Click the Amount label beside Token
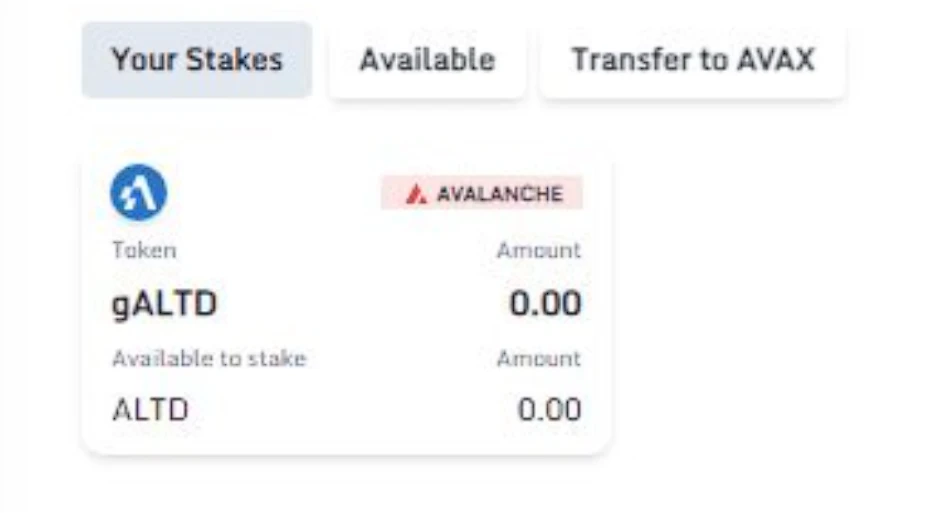This screenshot has height=513, width=948. (x=539, y=250)
